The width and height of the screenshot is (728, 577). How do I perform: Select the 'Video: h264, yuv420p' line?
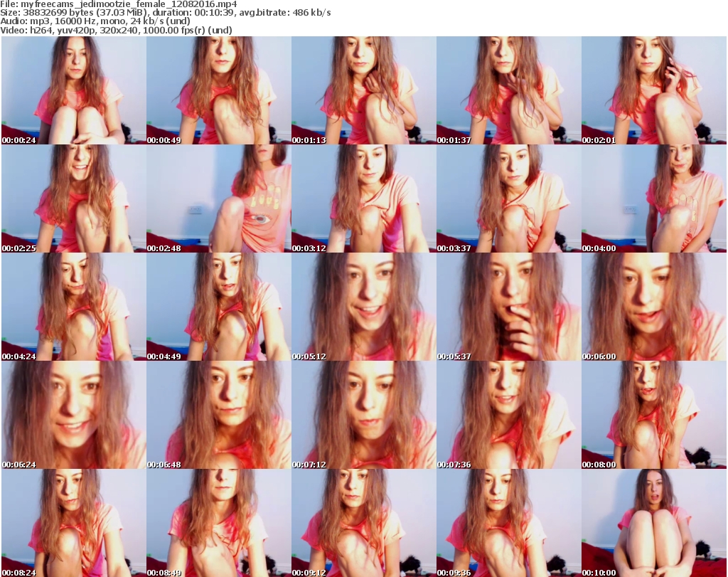pos(116,30)
